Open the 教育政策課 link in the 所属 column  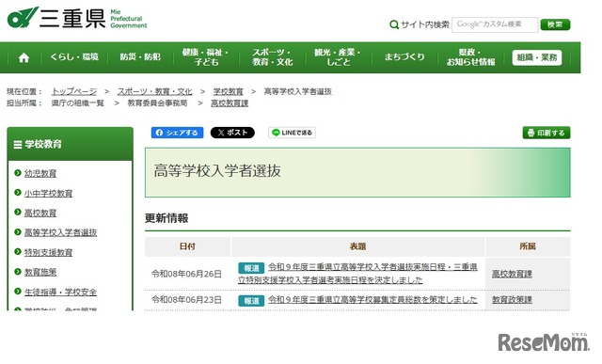512,299
